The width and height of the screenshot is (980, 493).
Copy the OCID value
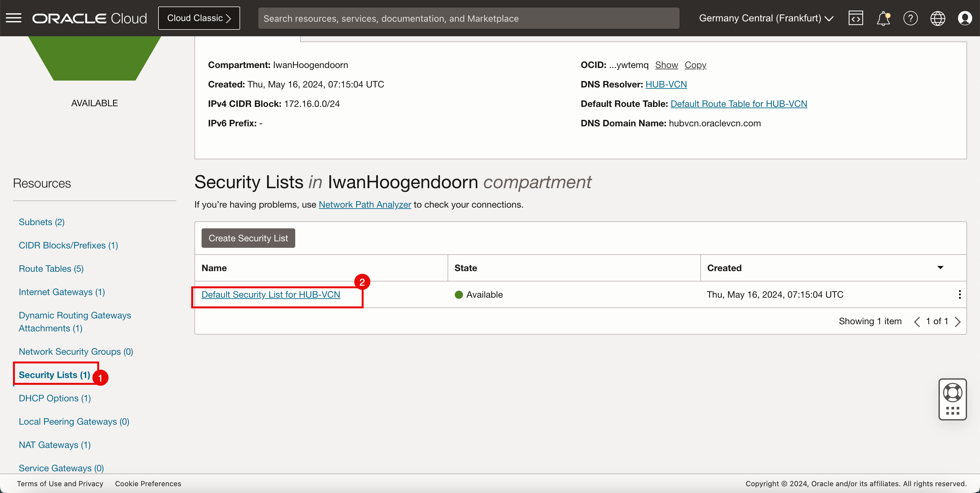(695, 65)
